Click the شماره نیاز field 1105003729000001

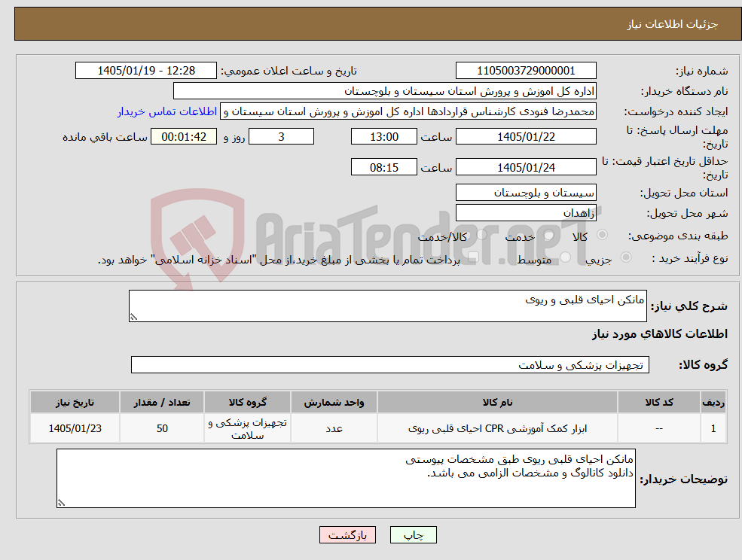click(x=526, y=71)
